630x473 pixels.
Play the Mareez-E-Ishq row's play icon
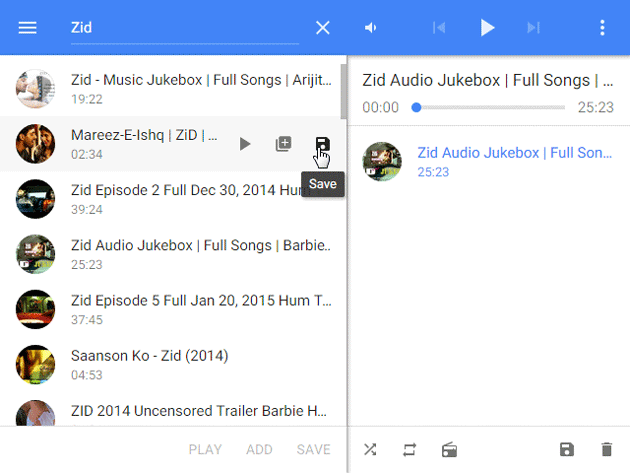[x=245, y=144]
